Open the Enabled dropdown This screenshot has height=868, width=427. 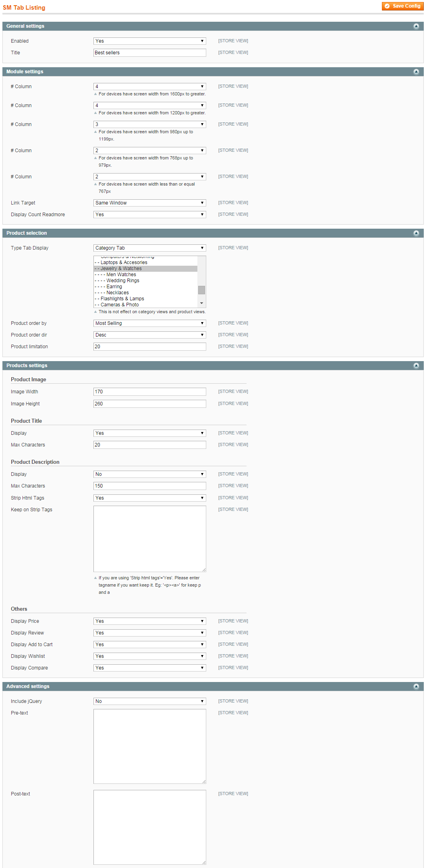150,41
